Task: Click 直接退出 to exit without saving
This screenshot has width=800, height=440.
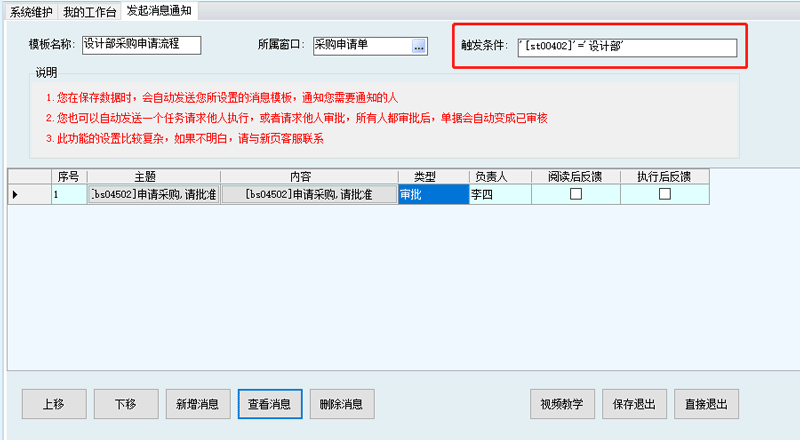Action: click(x=706, y=404)
